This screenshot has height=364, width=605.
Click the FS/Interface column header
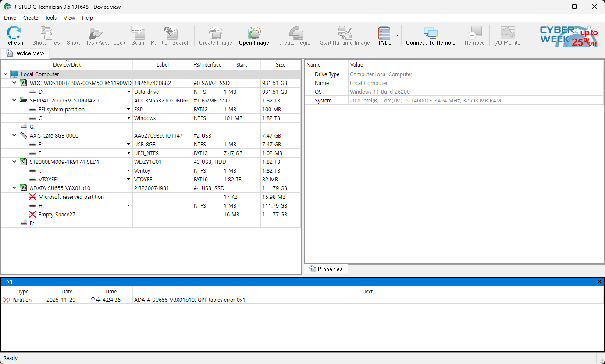coord(207,65)
